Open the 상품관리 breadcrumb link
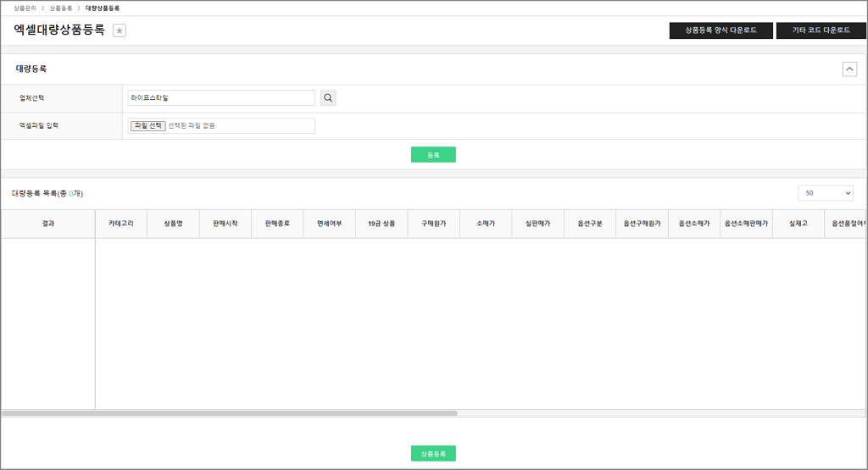868x470 pixels. (25, 8)
